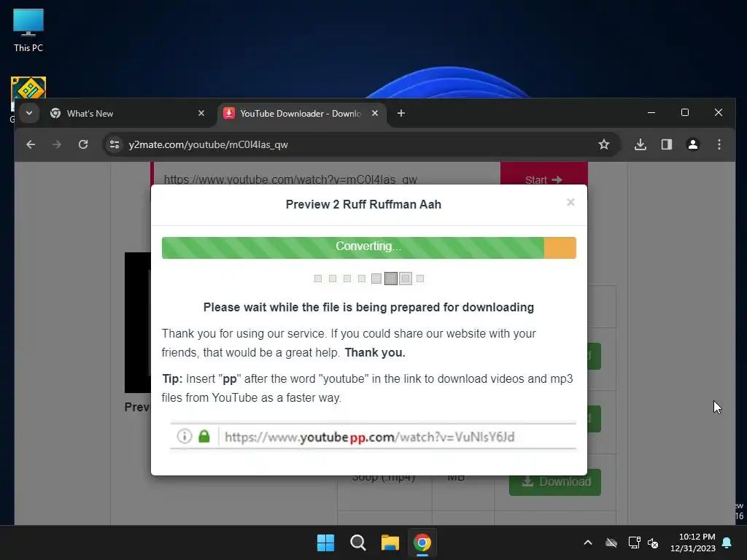
Task: Toggle Chrome side panel
Action: click(667, 144)
